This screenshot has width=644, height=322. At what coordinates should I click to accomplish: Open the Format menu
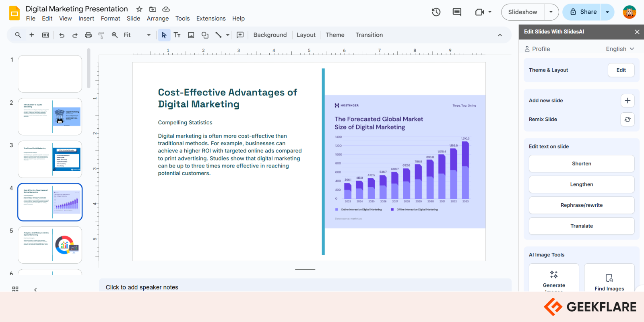coord(111,19)
